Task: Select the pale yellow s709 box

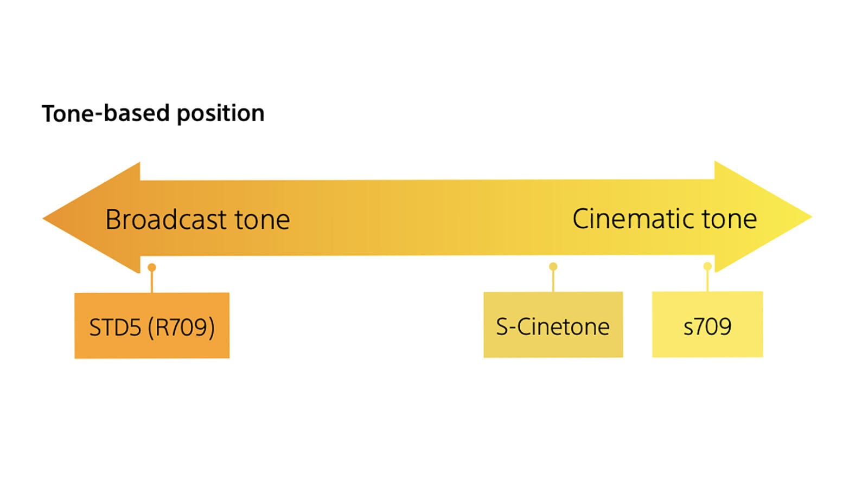Action: tap(707, 324)
